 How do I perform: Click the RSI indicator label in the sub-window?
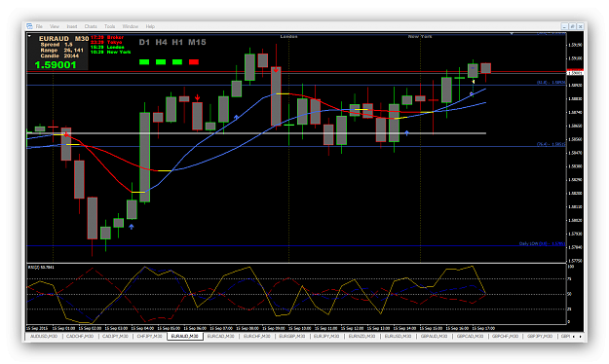coord(41,267)
